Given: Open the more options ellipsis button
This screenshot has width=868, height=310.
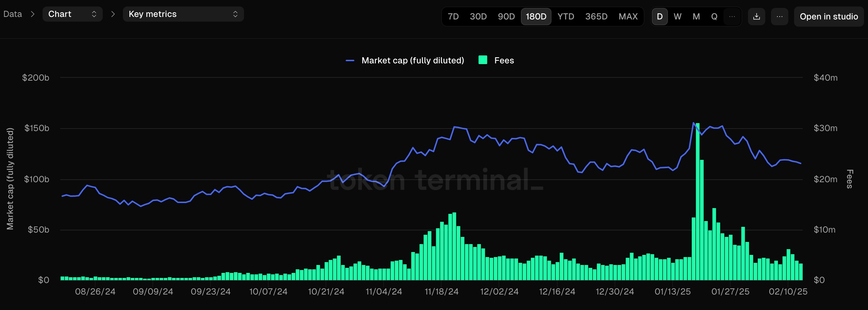Looking at the screenshot, I should pyautogui.click(x=779, y=17).
